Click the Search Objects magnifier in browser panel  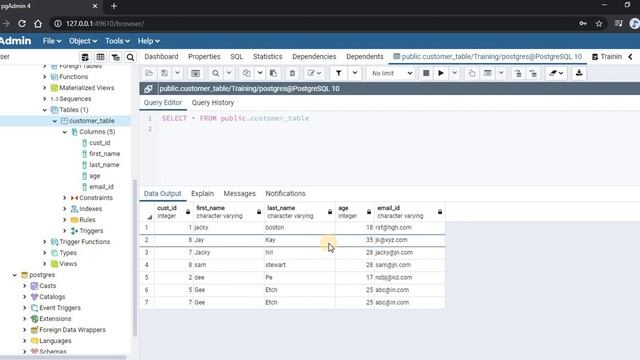(130, 57)
